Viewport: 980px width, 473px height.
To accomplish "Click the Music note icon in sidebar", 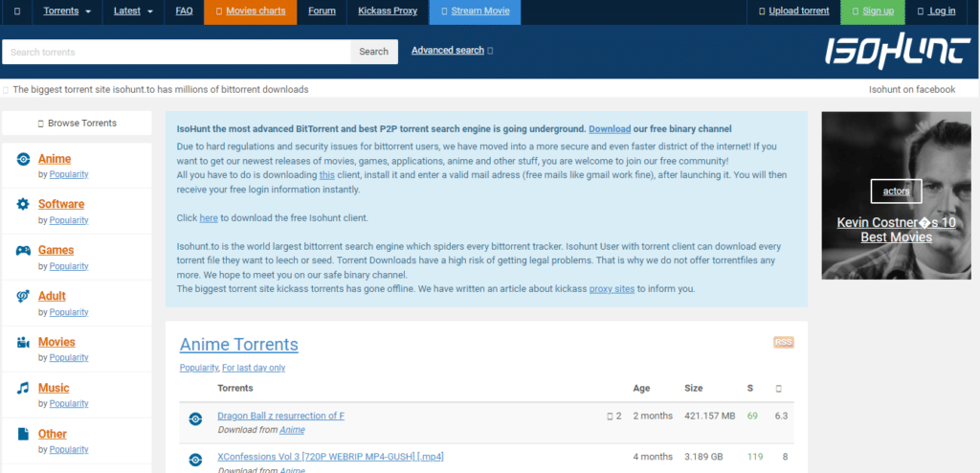I will 23,388.
